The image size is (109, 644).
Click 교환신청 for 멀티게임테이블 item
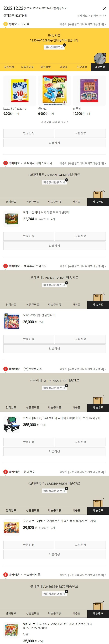click(x=80, y=442)
